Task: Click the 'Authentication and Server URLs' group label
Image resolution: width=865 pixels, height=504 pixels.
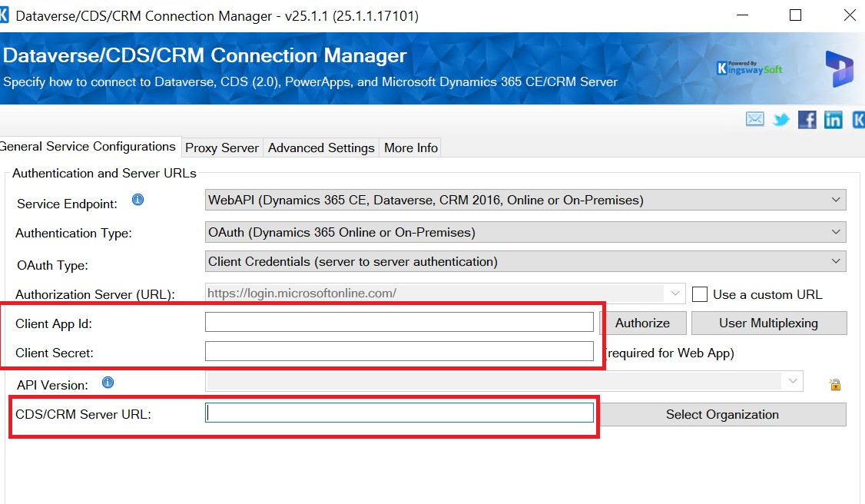Action: (x=104, y=173)
